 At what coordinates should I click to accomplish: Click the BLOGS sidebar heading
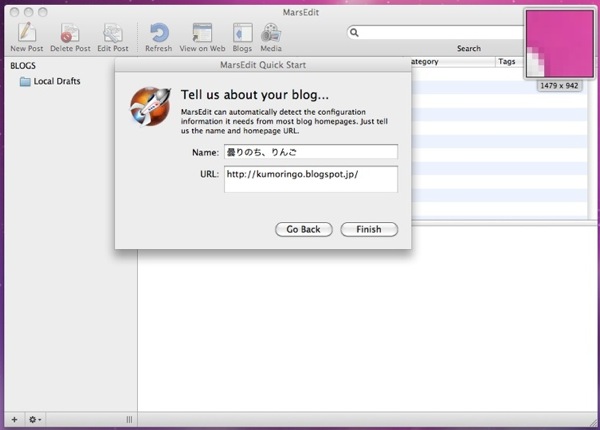click(x=23, y=66)
